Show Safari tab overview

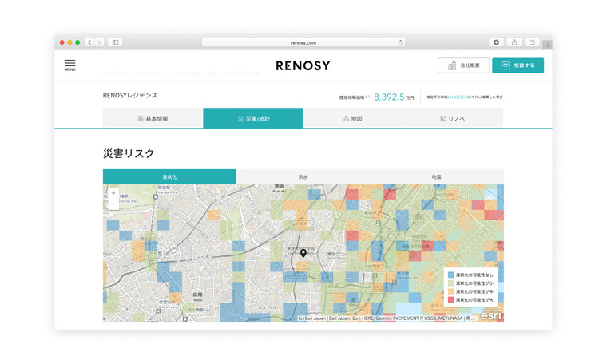pos(532,42)
